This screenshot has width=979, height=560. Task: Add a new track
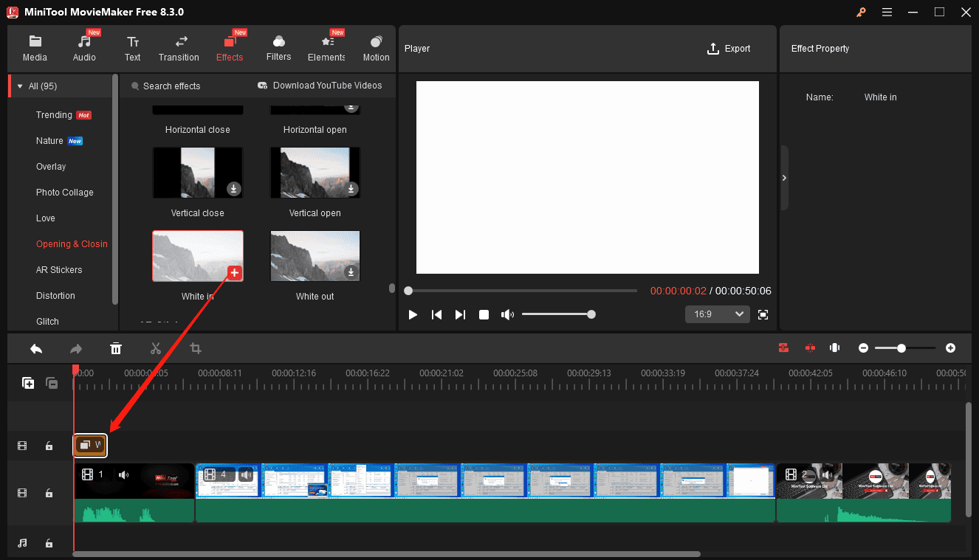tap(28, 383)
